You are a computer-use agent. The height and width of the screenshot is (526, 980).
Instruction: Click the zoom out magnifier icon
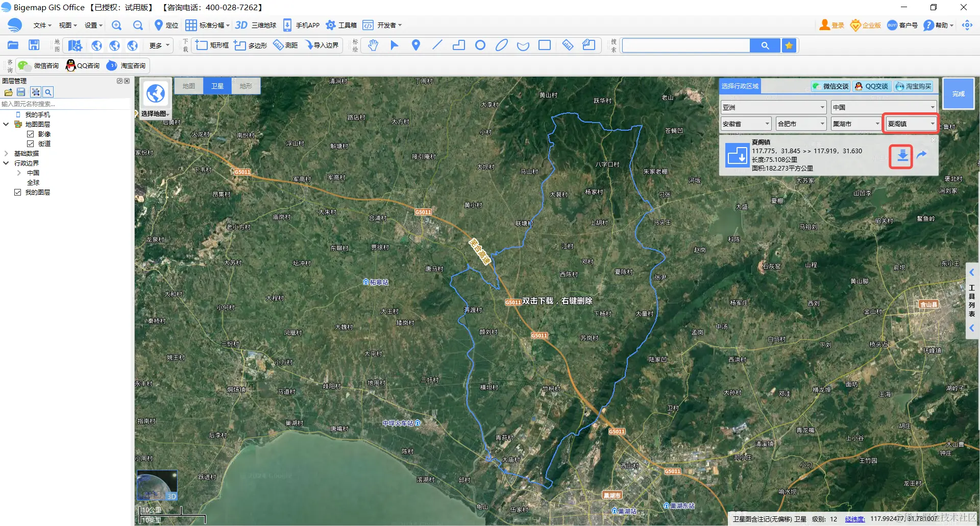pos(138,26)
